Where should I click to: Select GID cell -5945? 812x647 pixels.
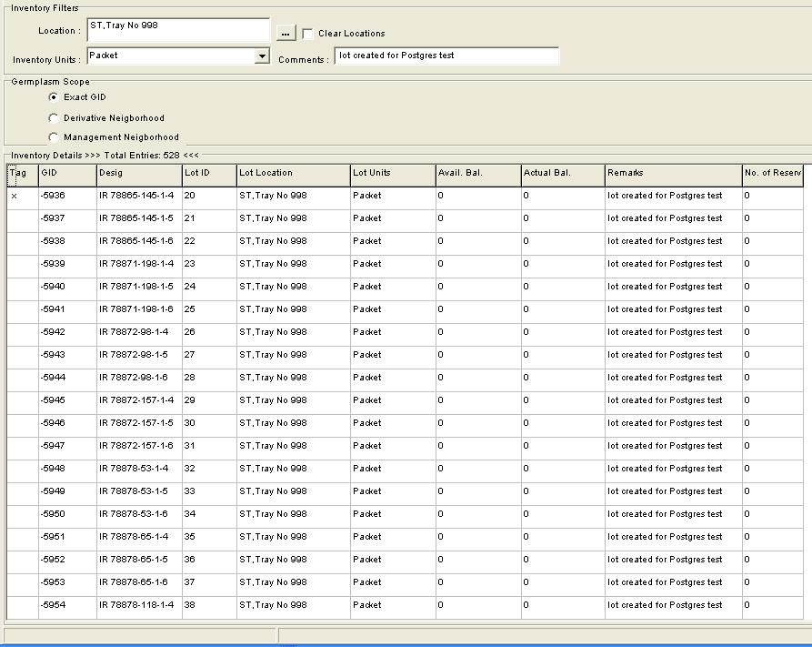point(68,403)
